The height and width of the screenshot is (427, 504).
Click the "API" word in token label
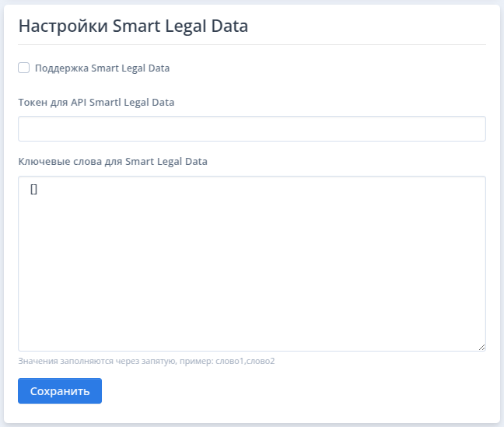click(x=79, y=102)
